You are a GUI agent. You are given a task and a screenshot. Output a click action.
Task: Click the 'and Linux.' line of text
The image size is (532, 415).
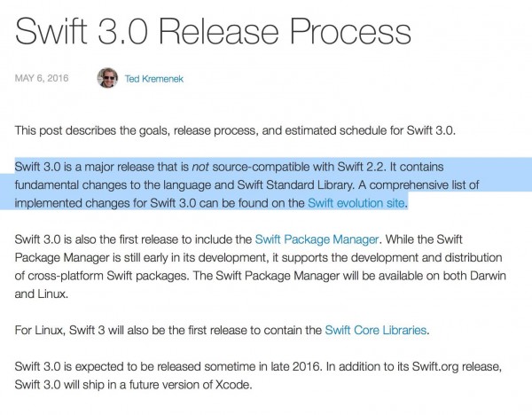tap(42, 294)
